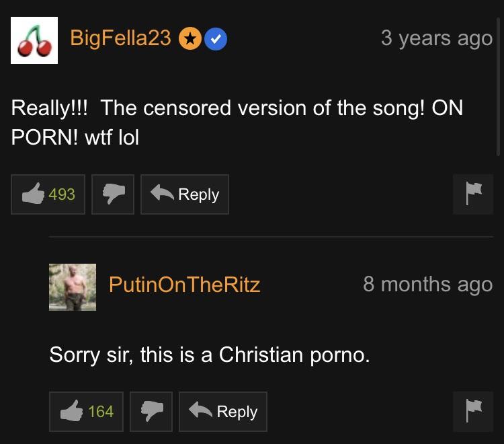Click PutinOnTheRitz's profile picture

(x=73, y=287)
